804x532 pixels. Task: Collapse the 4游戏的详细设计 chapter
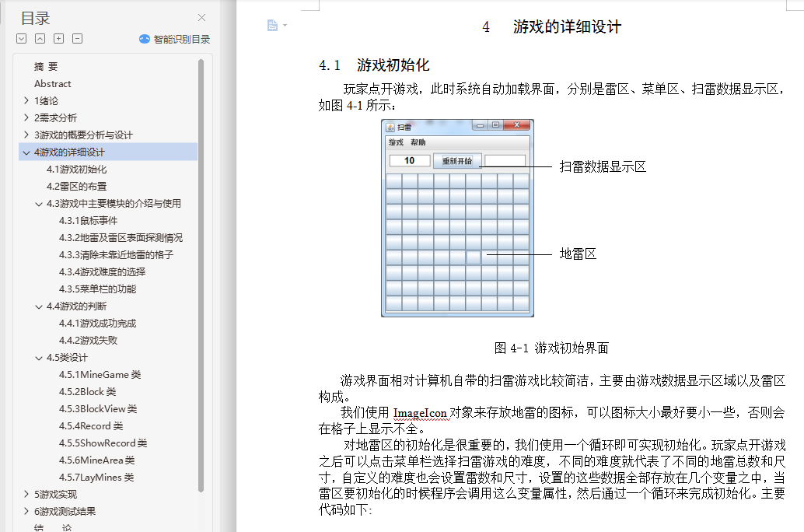tap(26, 152)
